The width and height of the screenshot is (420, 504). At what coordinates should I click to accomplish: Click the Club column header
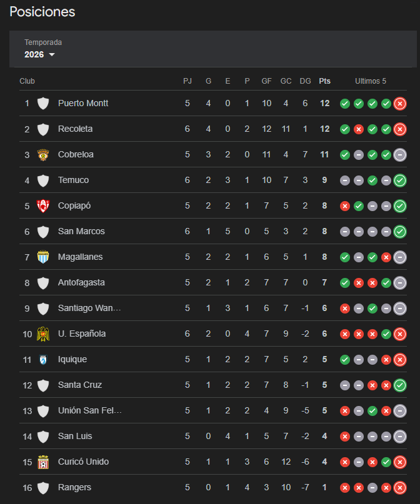[27, 81]
